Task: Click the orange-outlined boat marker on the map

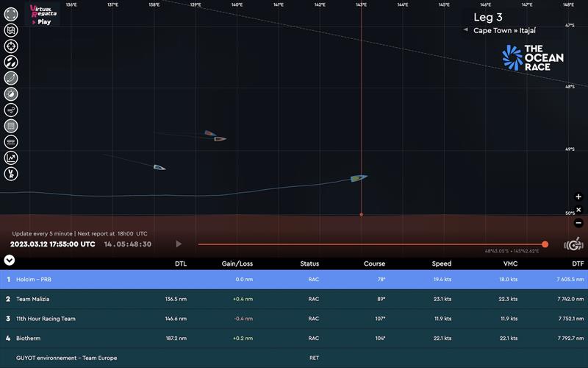Action: click(220, 139)
